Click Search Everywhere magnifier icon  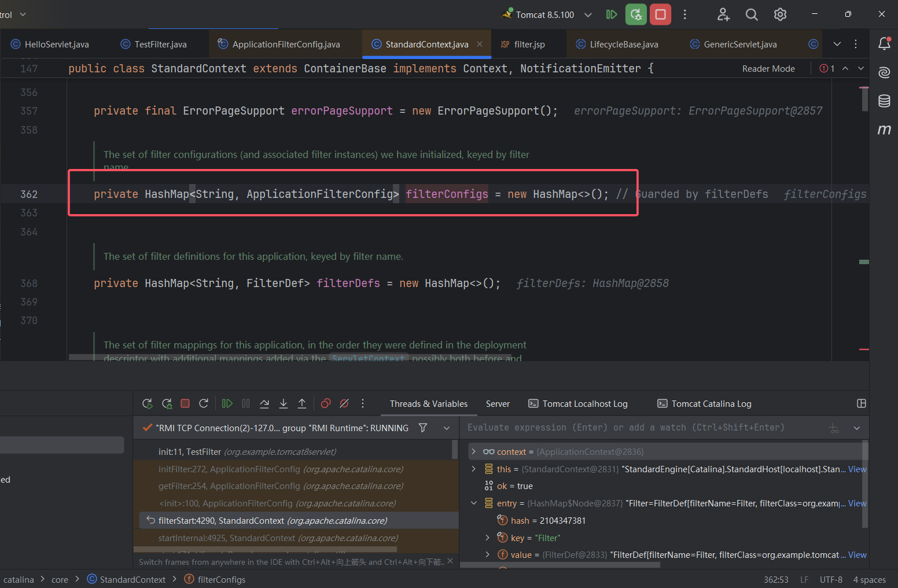752,14
